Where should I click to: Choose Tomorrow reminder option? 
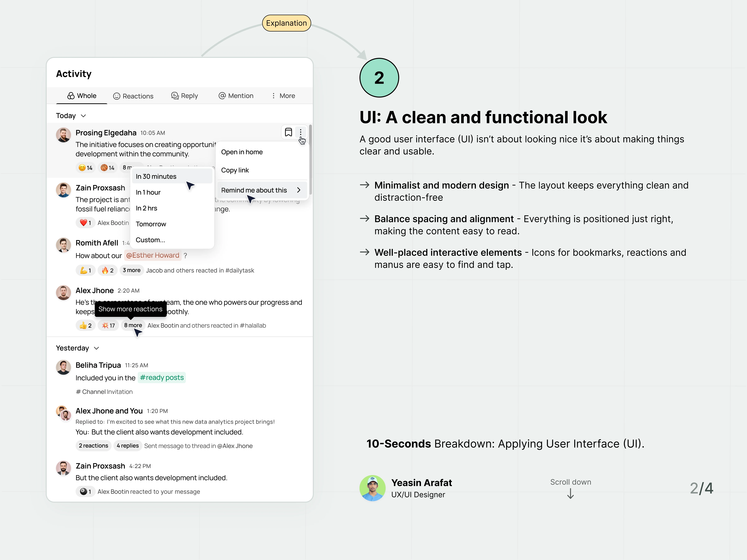click(172, 224)
